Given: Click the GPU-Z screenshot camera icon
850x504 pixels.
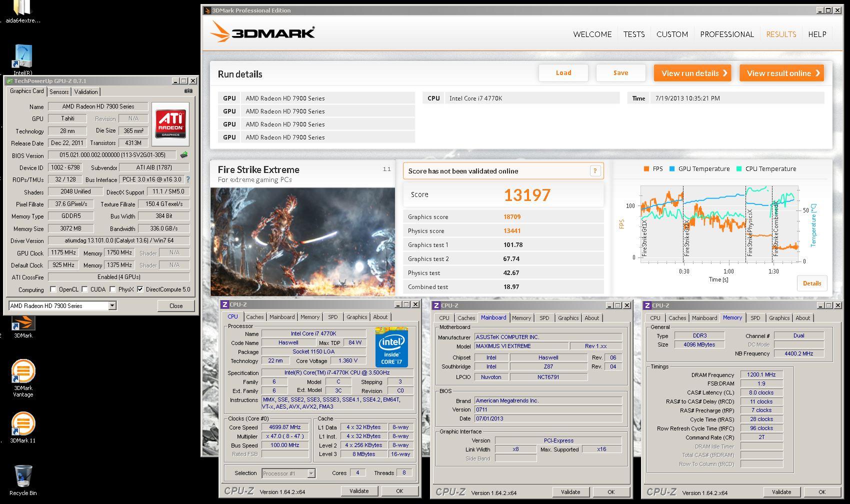Looking at the screenshot, I should point(188,91).
